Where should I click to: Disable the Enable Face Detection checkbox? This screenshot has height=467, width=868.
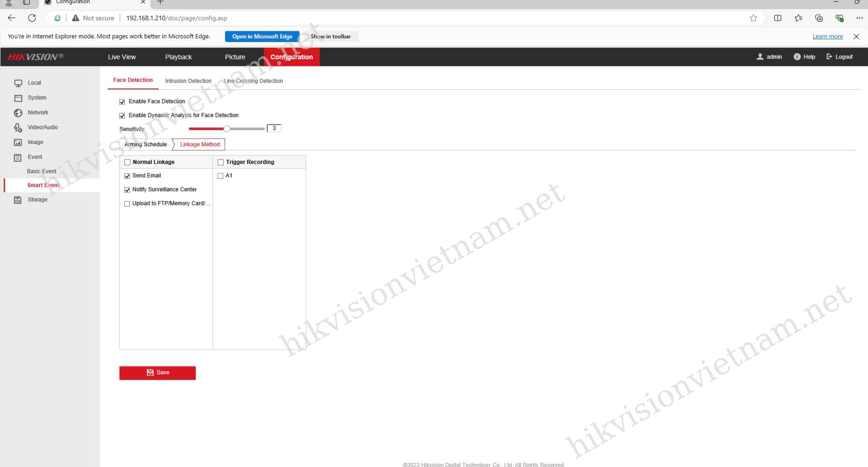click(x=122, y=102)
